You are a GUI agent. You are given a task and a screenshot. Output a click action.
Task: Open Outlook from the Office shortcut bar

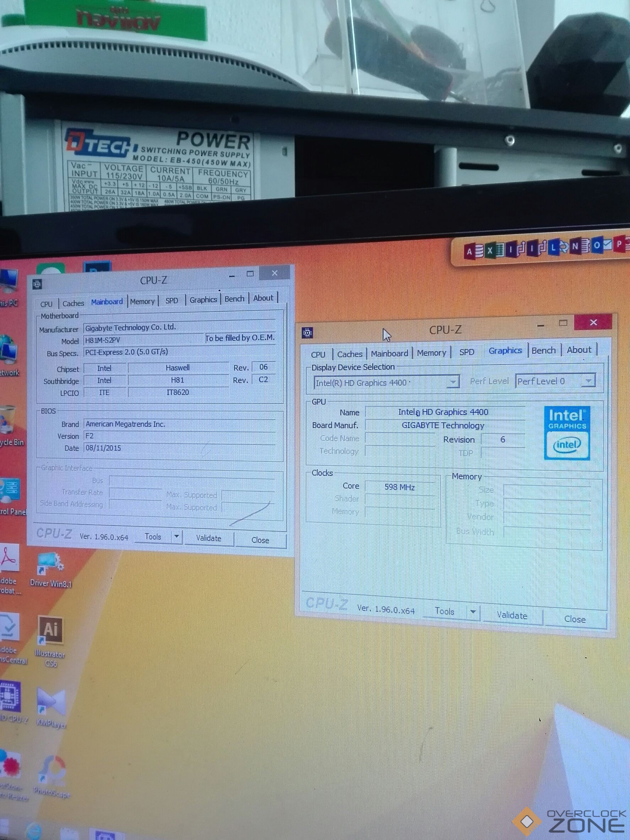pyautogui.click(x=602, y=245)
